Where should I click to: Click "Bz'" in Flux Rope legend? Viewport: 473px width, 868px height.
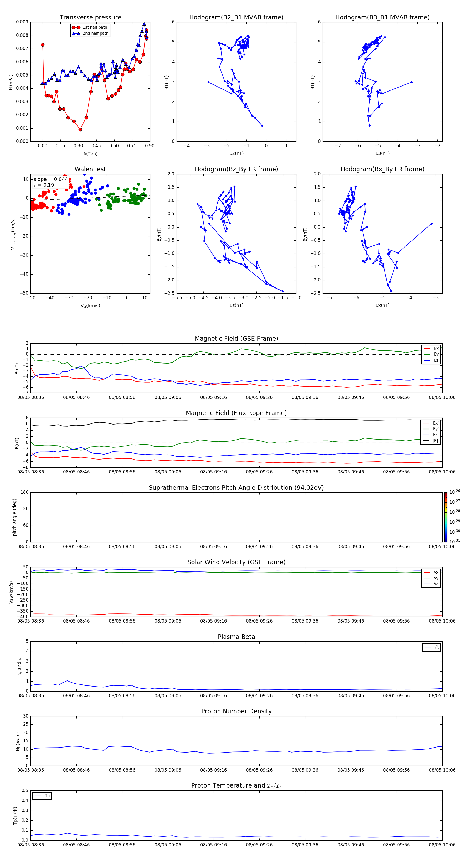point(436,435)
